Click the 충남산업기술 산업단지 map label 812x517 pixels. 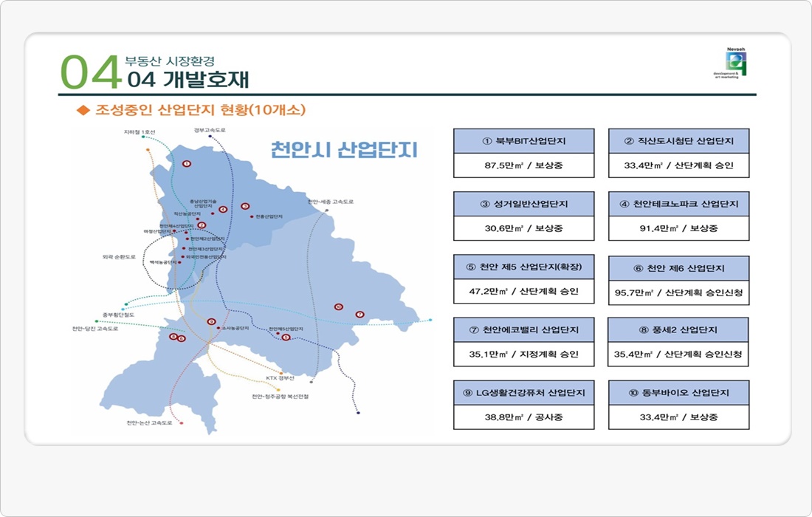point(203,203)
